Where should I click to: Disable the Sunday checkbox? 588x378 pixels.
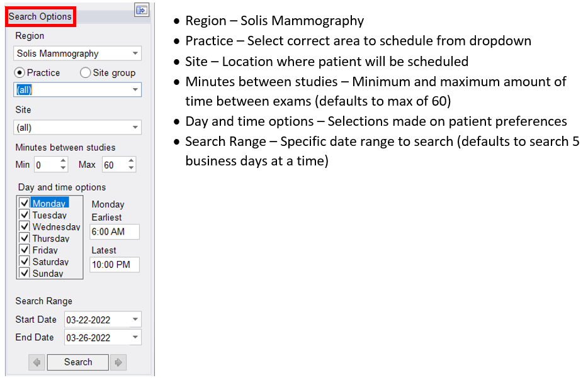click(x=25, y=273)
